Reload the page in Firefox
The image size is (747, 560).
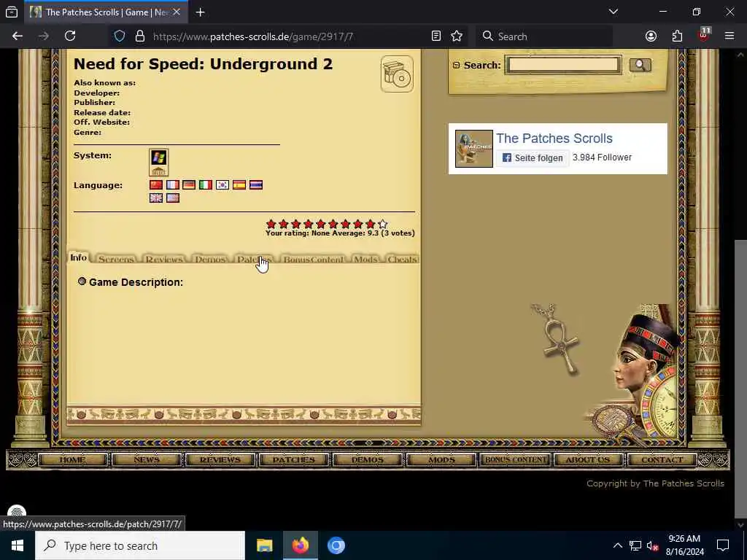[70, 36]
